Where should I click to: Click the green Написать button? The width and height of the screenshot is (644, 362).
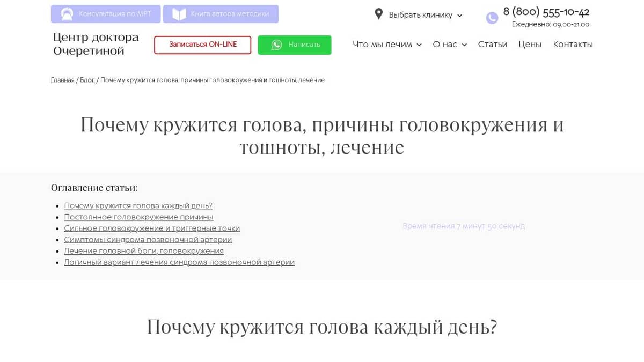coord(295,45)
